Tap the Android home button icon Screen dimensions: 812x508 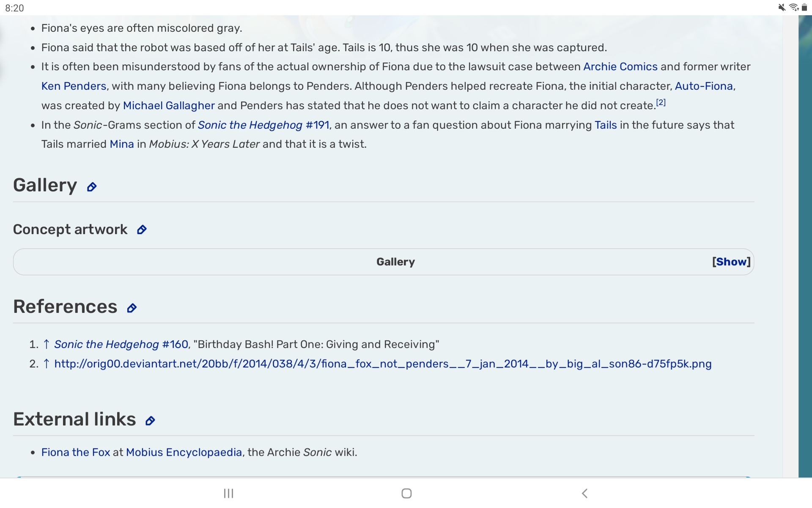click(406, 493)
